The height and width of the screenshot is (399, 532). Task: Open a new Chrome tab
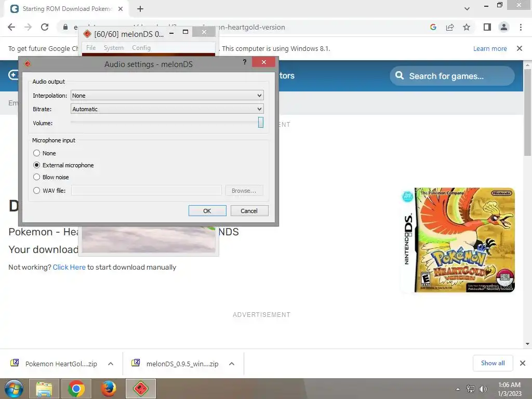[140, 9]
